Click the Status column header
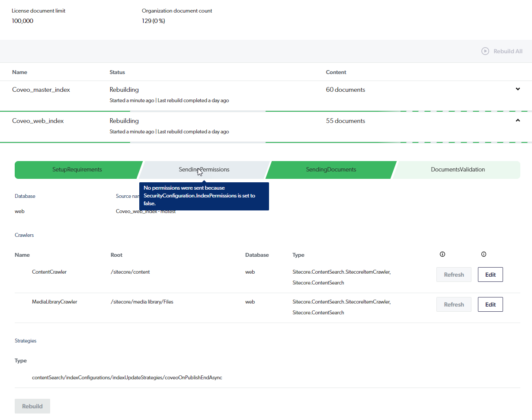The image size is (532, 420). click(x=117, y=72)
